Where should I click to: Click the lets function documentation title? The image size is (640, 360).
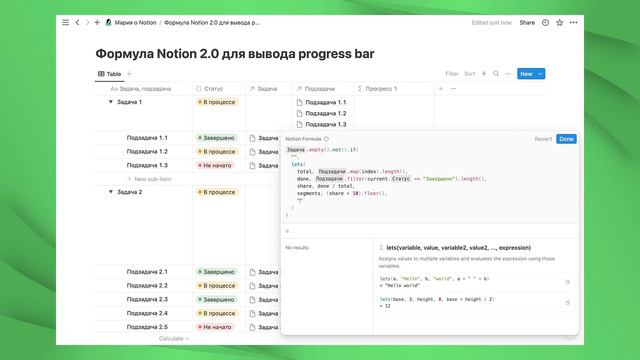point(458,247)
